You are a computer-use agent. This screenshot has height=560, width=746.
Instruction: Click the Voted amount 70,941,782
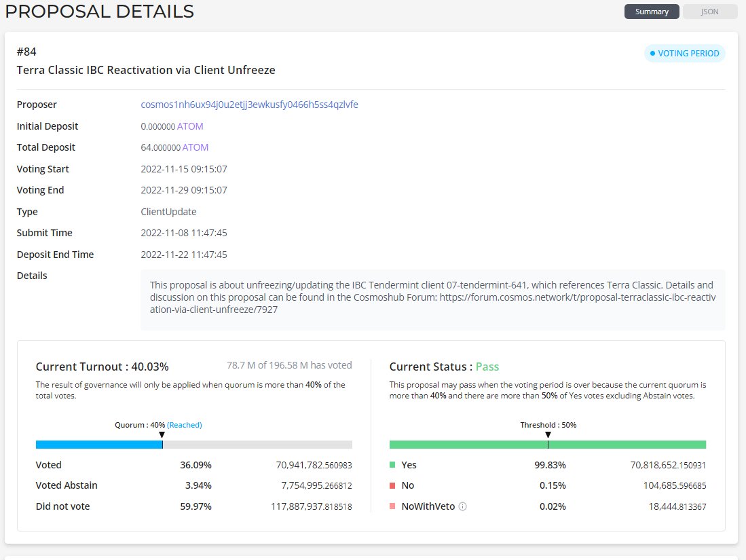[x=314, y=466]
